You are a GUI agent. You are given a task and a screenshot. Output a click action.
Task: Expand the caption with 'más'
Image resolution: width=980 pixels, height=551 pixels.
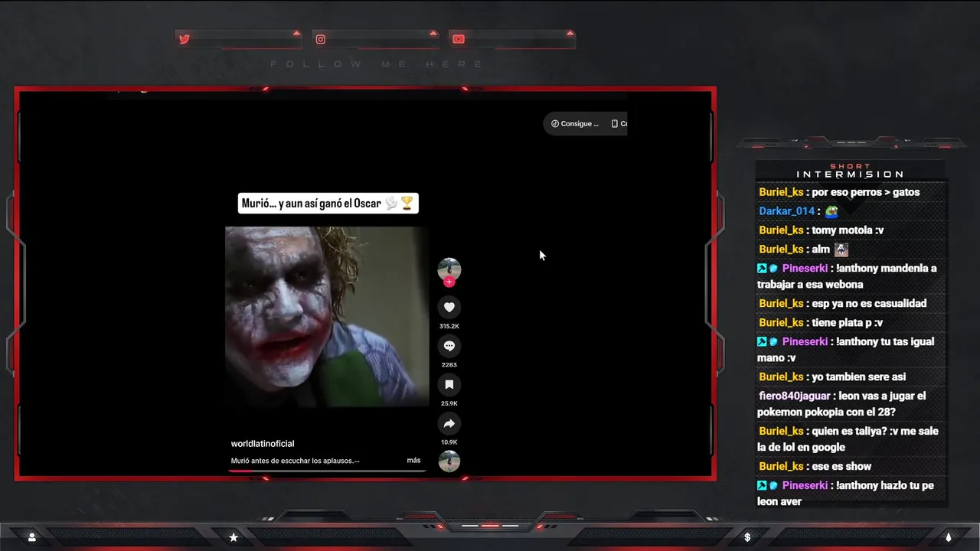[413, 461]
